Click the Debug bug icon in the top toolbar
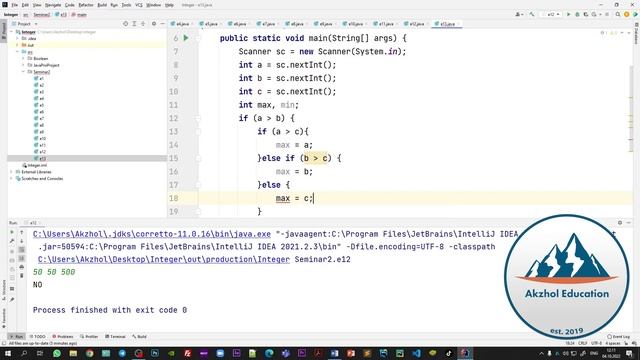This screenshot has width=640, height=360. pyautogui.click(x=577, y=14)
